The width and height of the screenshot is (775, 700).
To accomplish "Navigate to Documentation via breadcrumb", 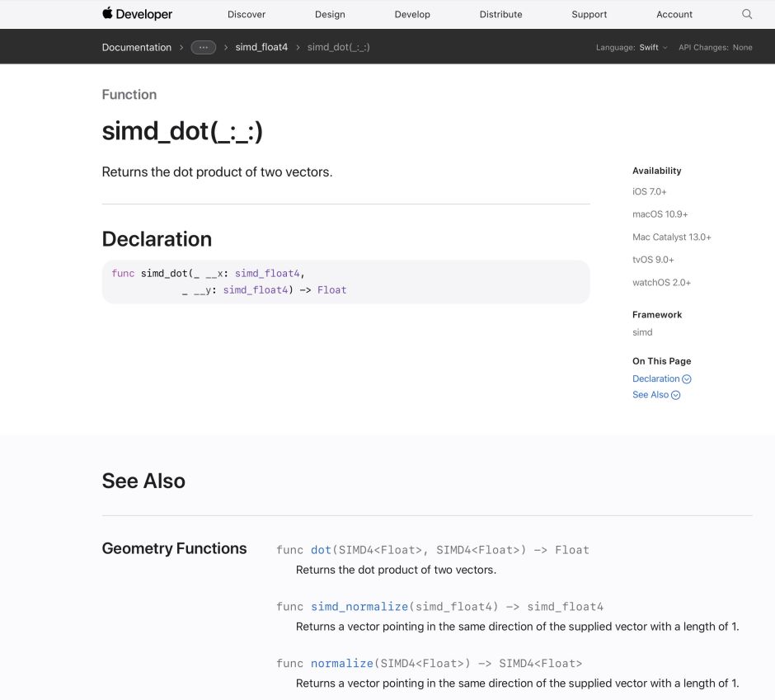I will click(137, 47).
